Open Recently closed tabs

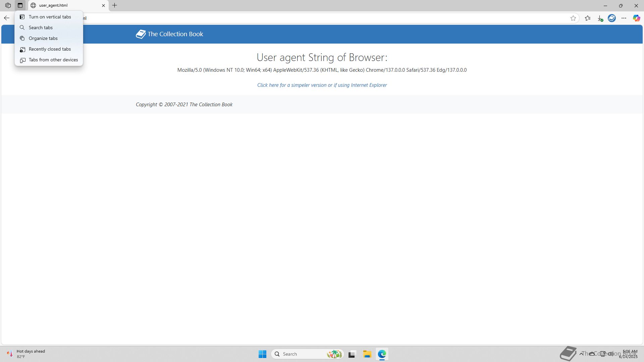click(50, 49)
